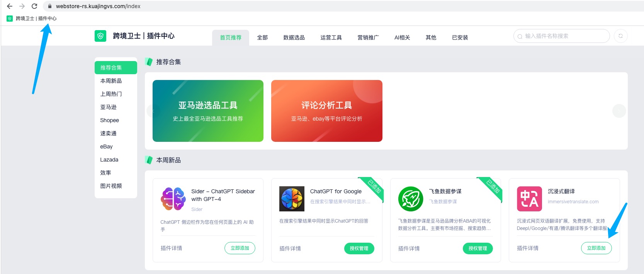The image size is (644, 274).
Task: Select 本周新品 in the sidebar
Action: point(116,81)
